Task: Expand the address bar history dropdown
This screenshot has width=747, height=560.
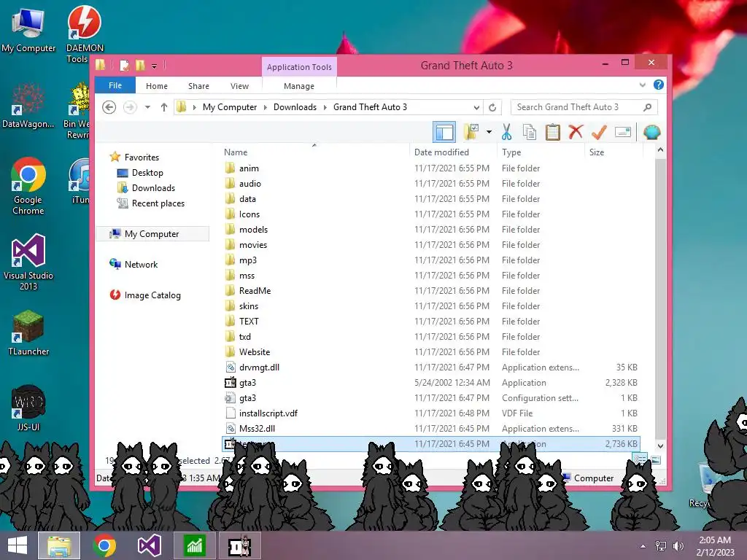Action: click(476, 107)
